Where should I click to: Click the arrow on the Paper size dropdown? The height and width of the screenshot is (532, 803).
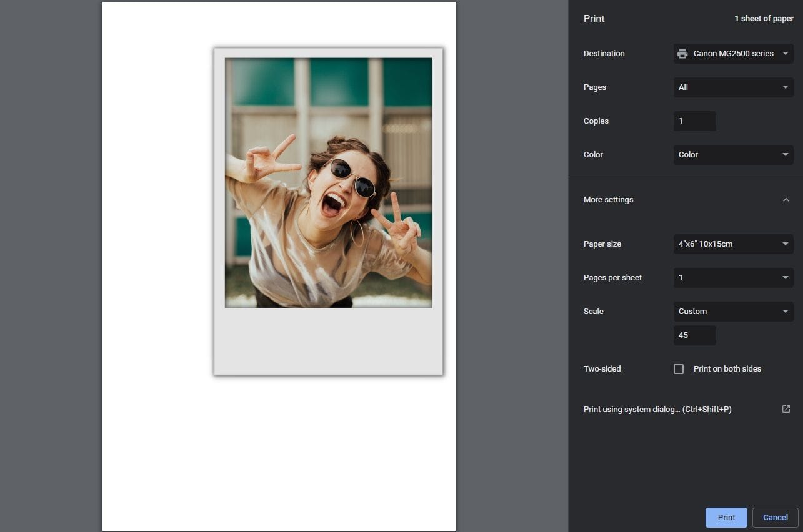click(x=785, y=244)
